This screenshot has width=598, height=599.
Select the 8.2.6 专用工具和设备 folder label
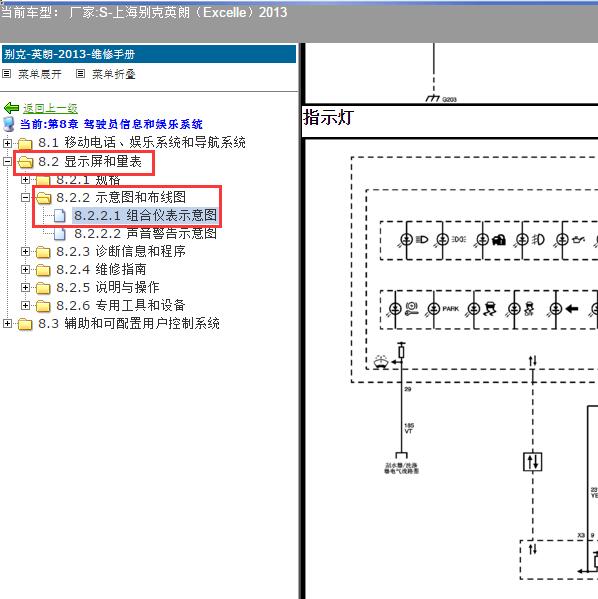pyautogui.click(x=121, y=305)
